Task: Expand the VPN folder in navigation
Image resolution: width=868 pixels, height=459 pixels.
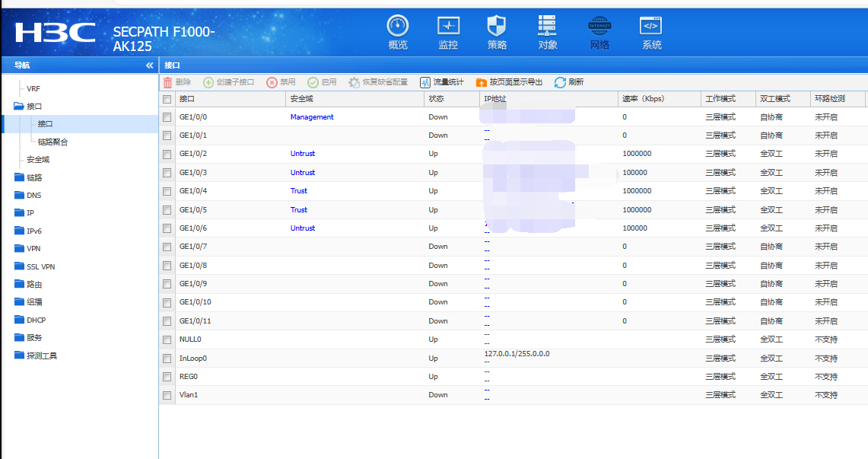Action: pos(33,249)
